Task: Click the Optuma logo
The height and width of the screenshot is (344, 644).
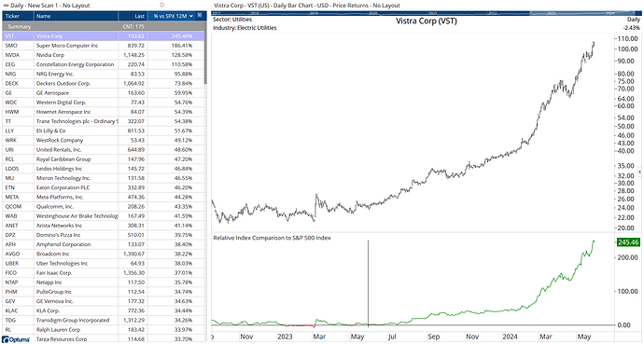Action: click(x=16, y=339)
